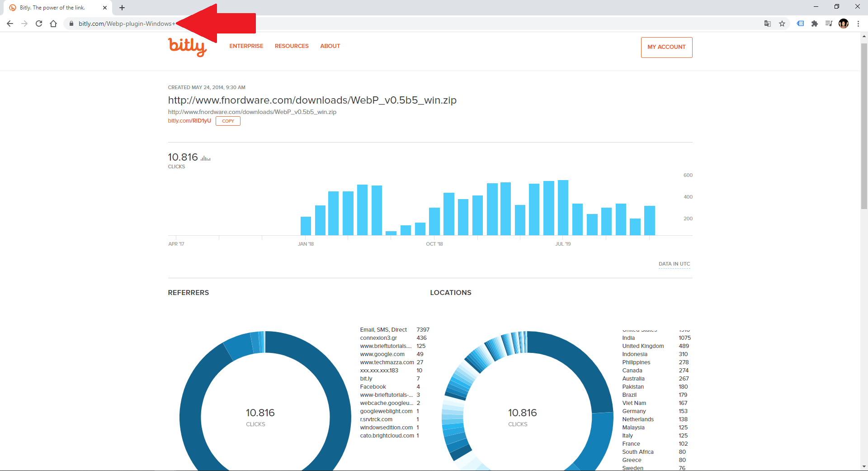View site security lock info
The width and height of the screenshot is (868, 471).
(71, 24)
